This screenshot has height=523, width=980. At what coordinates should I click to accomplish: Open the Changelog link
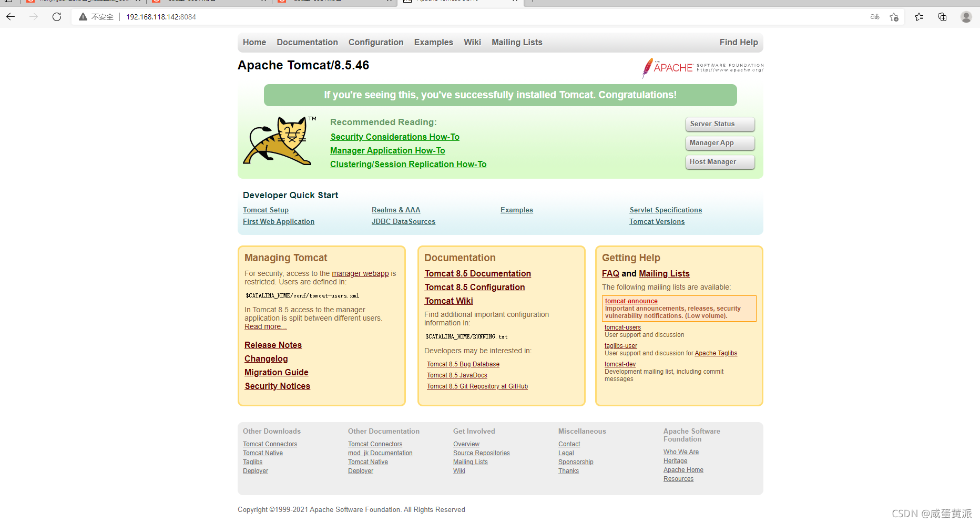pyautogui.click(x=266, y=358)
